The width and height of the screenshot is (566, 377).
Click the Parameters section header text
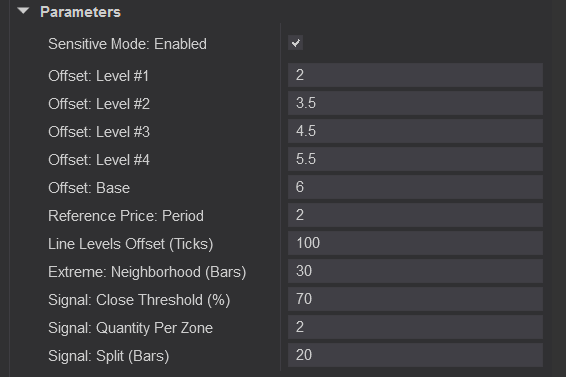pyautogui.click(x=80, y=12)
